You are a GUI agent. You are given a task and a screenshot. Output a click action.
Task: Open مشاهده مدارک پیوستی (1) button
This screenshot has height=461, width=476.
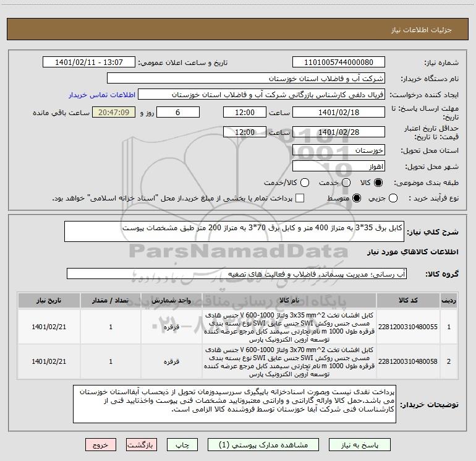tap(263, 445)
